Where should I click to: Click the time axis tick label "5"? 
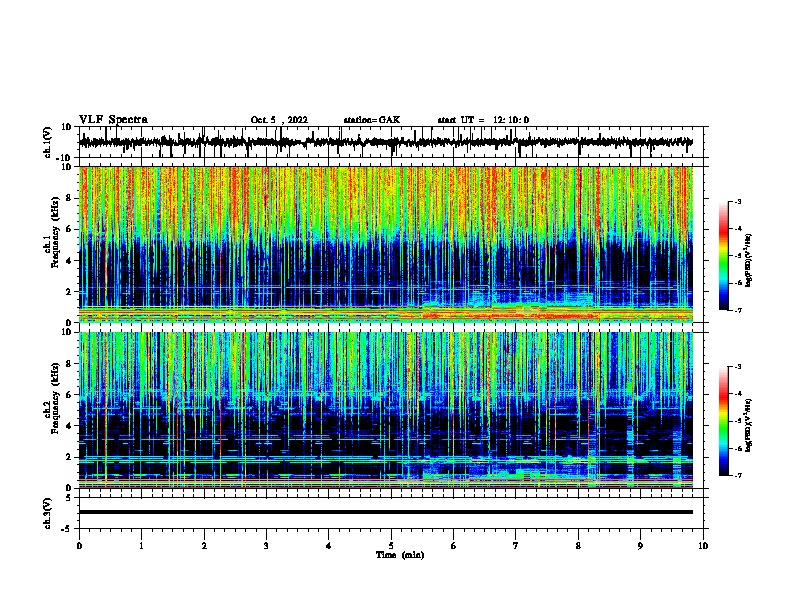click(x=391, y=546)
